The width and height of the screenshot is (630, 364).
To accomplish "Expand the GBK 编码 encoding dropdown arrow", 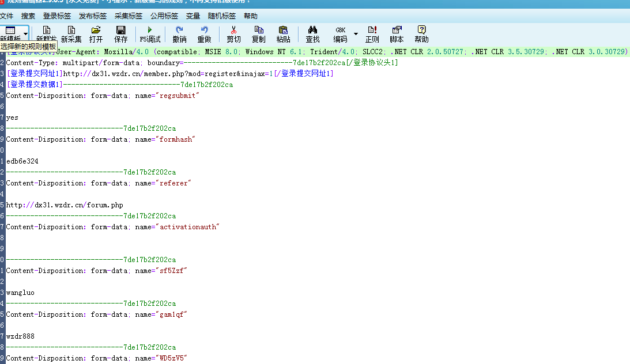I will click(356, 34).
